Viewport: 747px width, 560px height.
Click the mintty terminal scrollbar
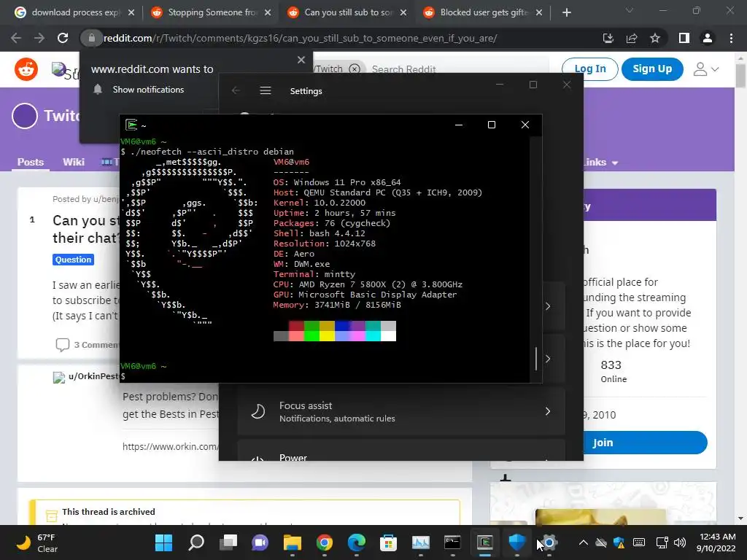pos(536,358)
